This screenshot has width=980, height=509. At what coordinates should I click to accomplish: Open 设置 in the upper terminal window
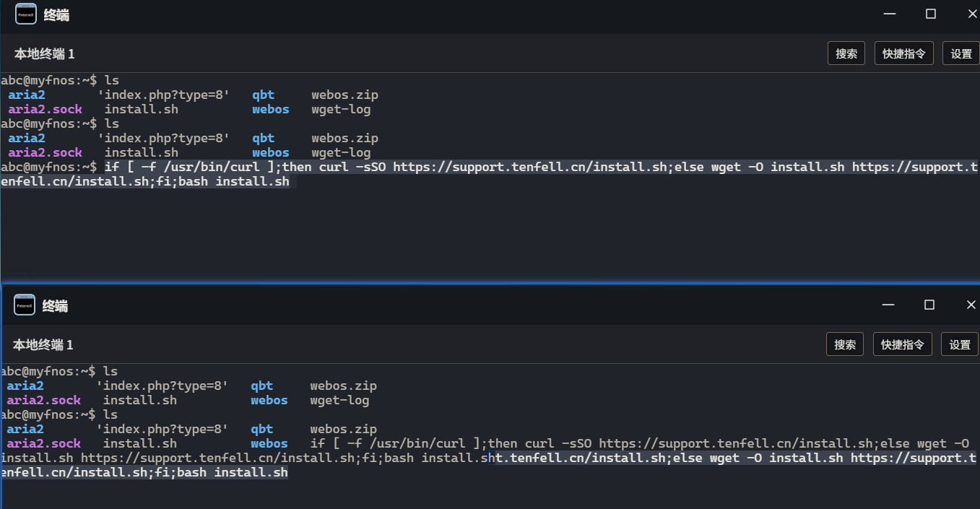(x=961, y=54)
